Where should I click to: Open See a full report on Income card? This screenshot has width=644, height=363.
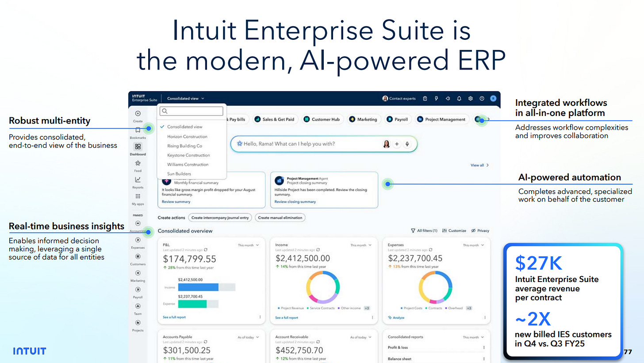tap(287, 317)
